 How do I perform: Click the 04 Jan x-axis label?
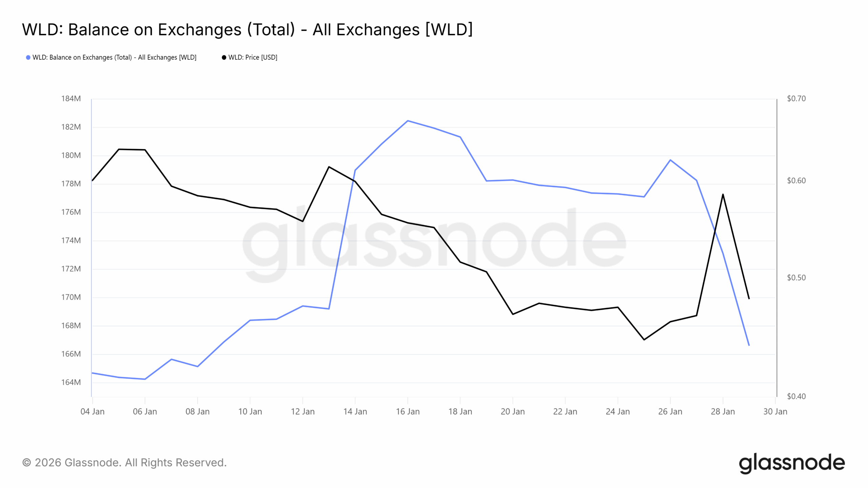[x=92, y=412]
